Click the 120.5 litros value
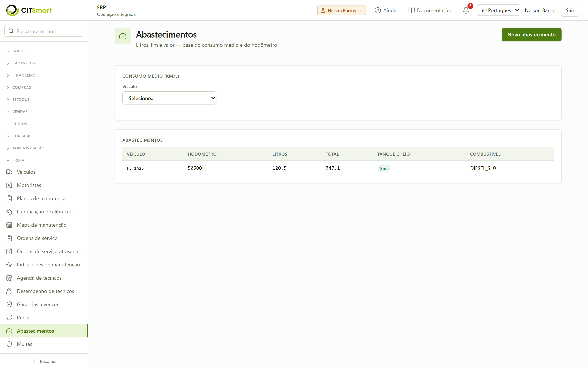The height and width of the screenshot is (368, 588). click(x=279, y=168)
